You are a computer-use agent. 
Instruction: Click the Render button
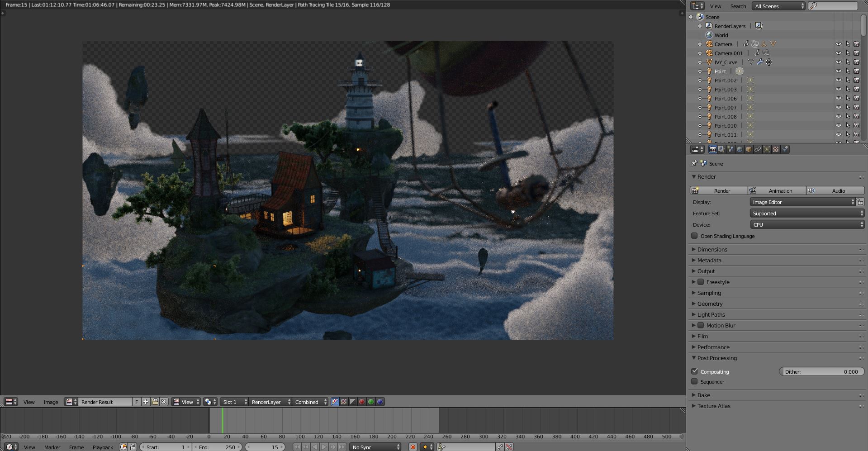point(719,190)
